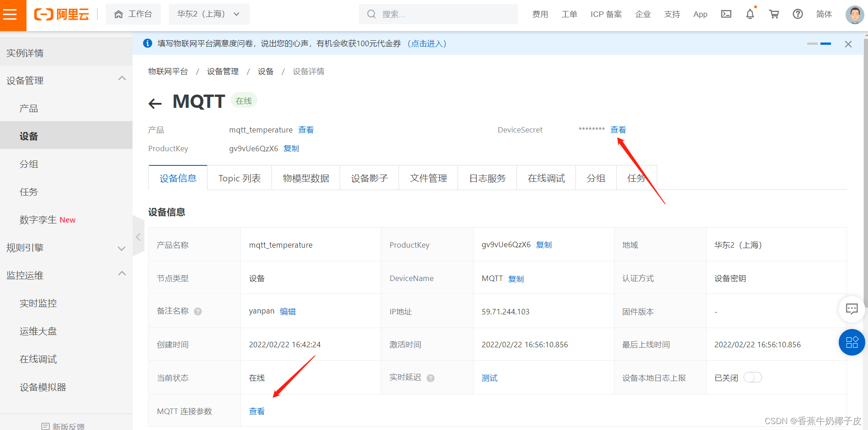Switch to the 物模型数据 tab

(306, 178)
